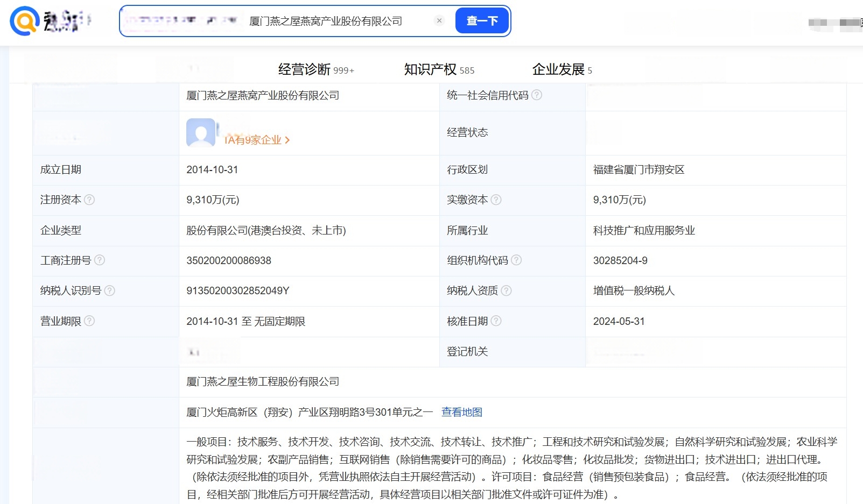Click help icon next to 统一社会信用代码
863x504 pixels.
(x=537, y=95)
